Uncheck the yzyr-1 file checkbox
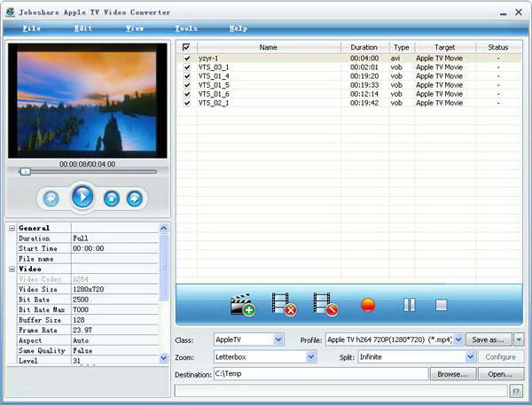This screenshot has width=532, height=406. click(186, 59)
